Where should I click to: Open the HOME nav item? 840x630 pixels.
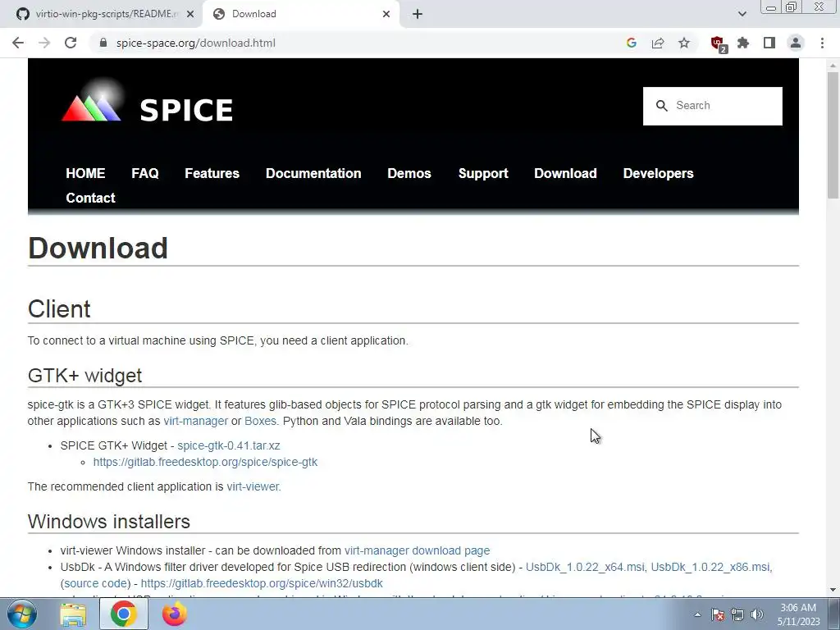tap(85, 173)
